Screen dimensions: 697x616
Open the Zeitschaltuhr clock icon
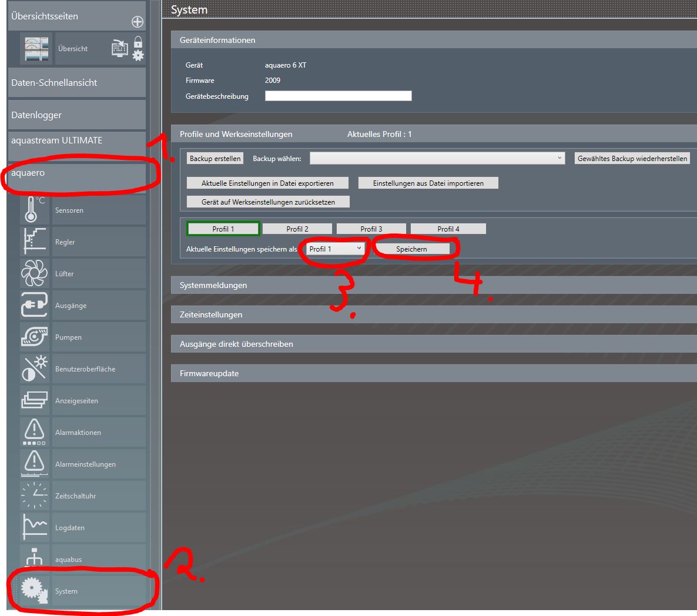click(x=34, y=495)
